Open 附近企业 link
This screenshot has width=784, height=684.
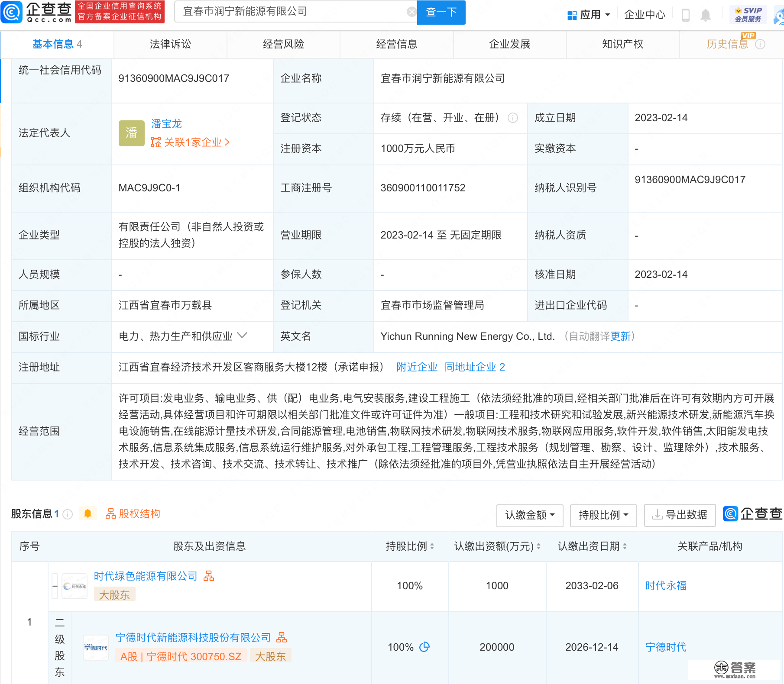coord(417,367)
